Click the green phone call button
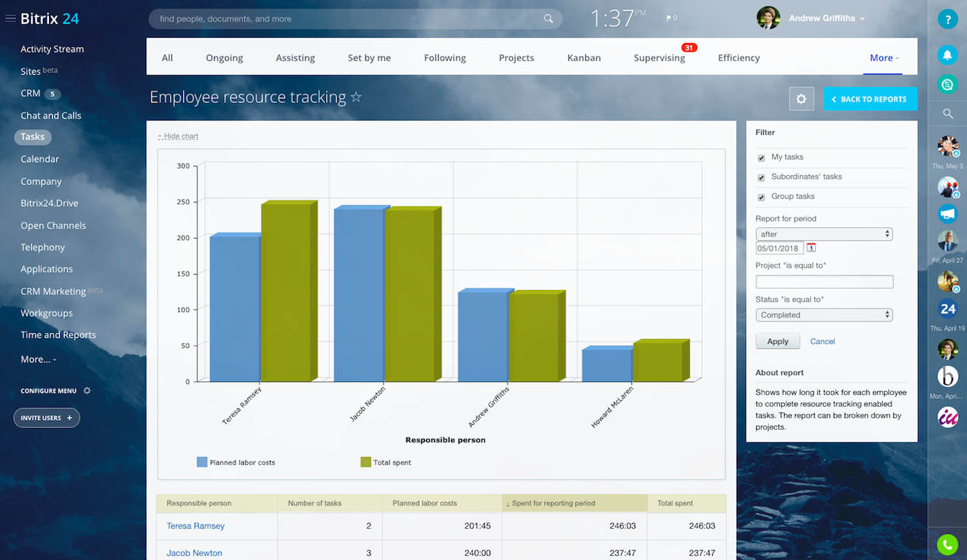The width and height of the screenshot is (967, 560). click(947, 543)
